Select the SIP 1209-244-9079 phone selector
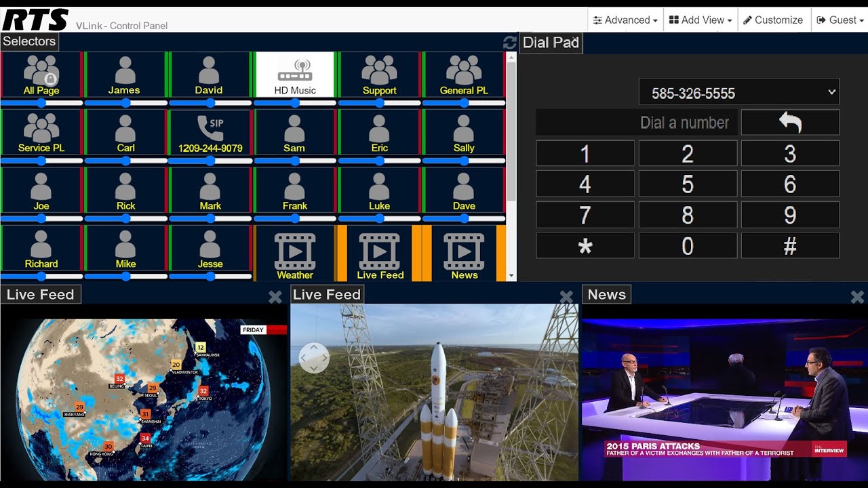Image resolution: width=868 pixels, height=488 pixels. tap(210, 132)
